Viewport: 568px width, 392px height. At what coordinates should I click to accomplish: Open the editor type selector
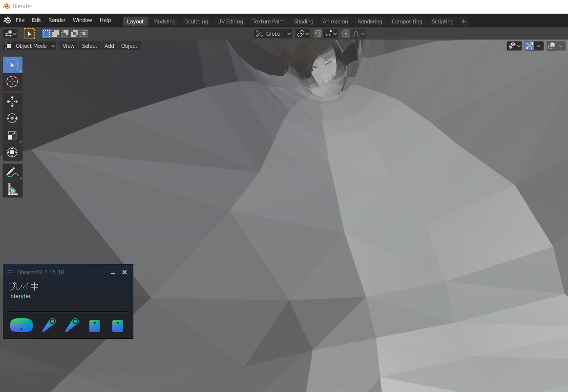10,33
